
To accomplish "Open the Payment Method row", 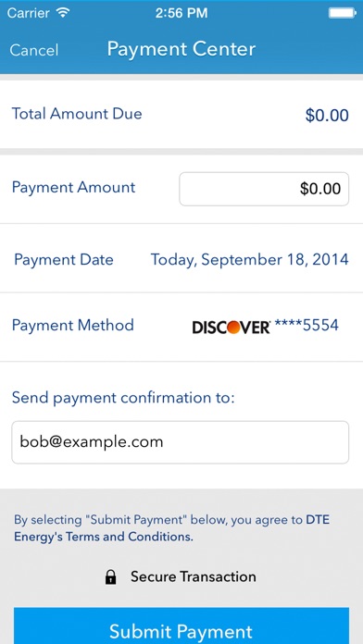I will [x=181, y=327].
